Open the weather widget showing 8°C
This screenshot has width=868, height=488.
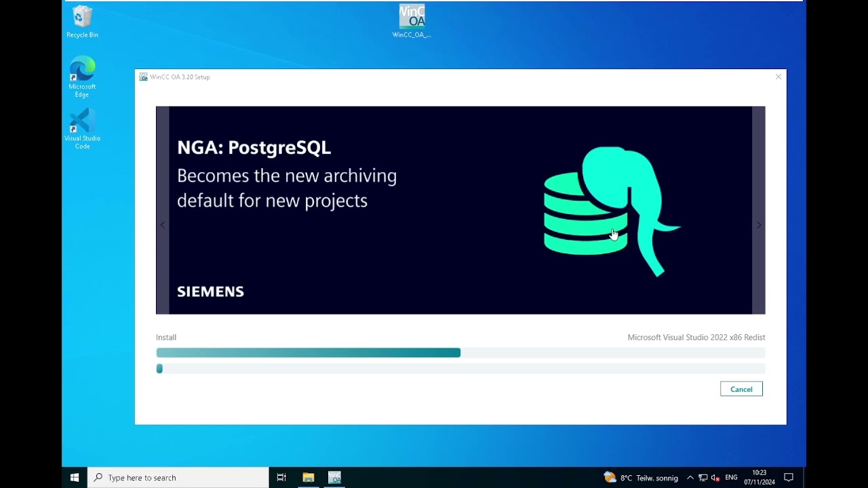click(x=641, y=478)
